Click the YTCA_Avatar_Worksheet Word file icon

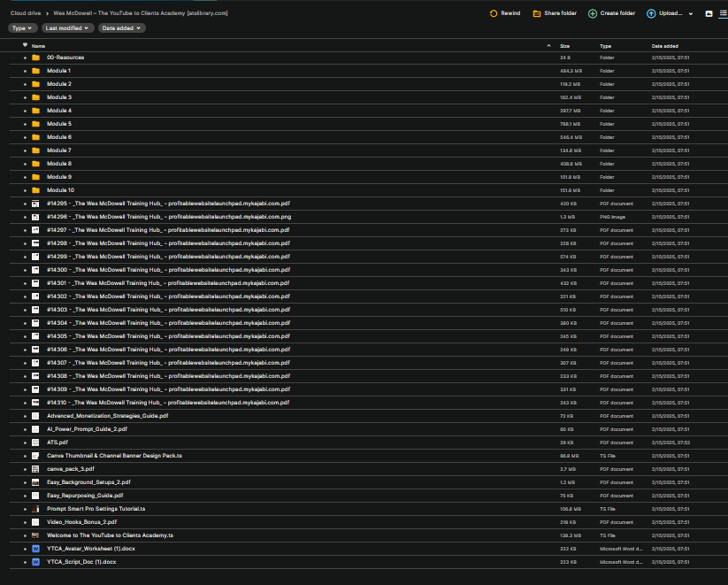click(x=35, y=549)
